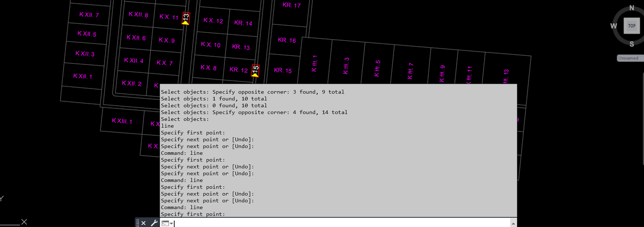Select the 'KR. 12' parcel label
This screenshot has width=644, height=227.
click(x=238, y=70)
